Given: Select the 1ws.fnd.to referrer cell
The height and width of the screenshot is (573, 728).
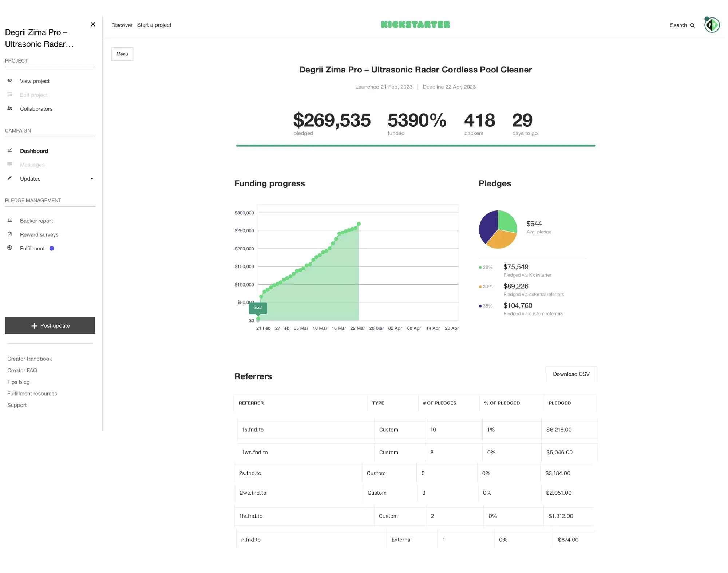Looking at the screenshot, I should click(306, 453).
